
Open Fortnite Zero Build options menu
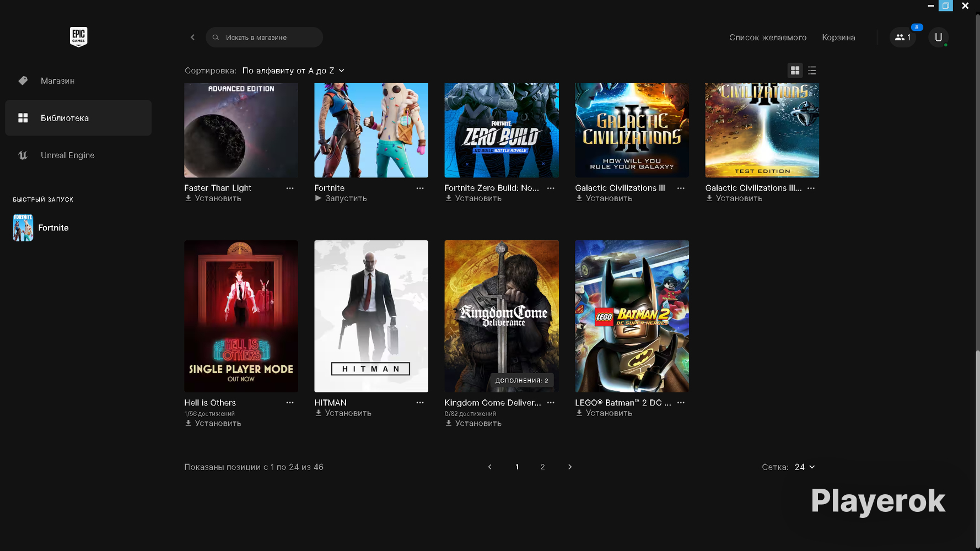point(551,188)
